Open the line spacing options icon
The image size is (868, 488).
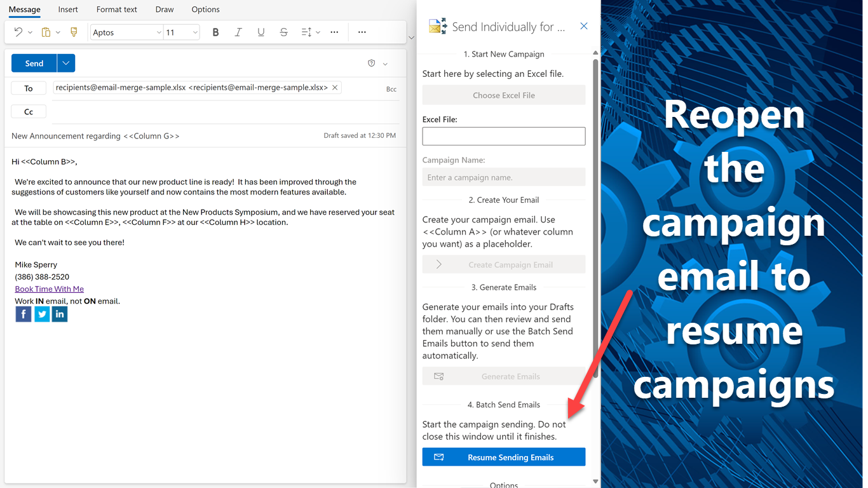[306, 32]
